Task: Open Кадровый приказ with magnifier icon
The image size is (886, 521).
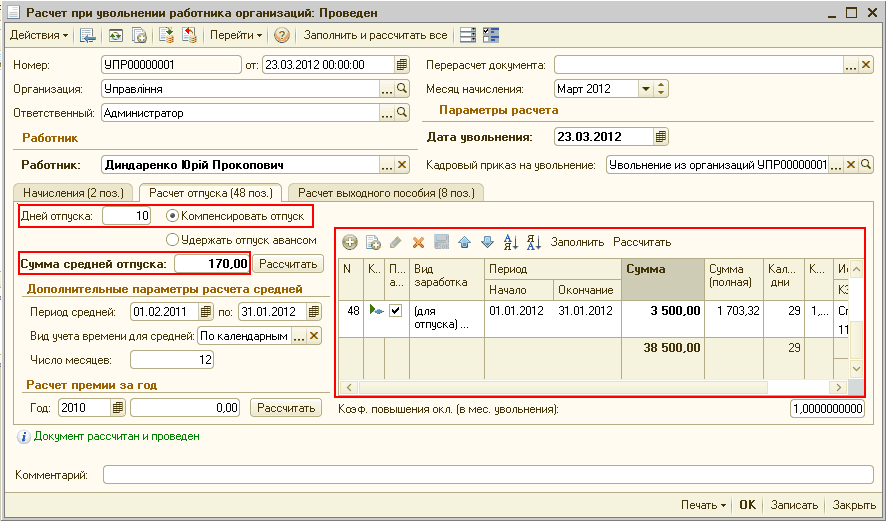Action: click(866, 165)
